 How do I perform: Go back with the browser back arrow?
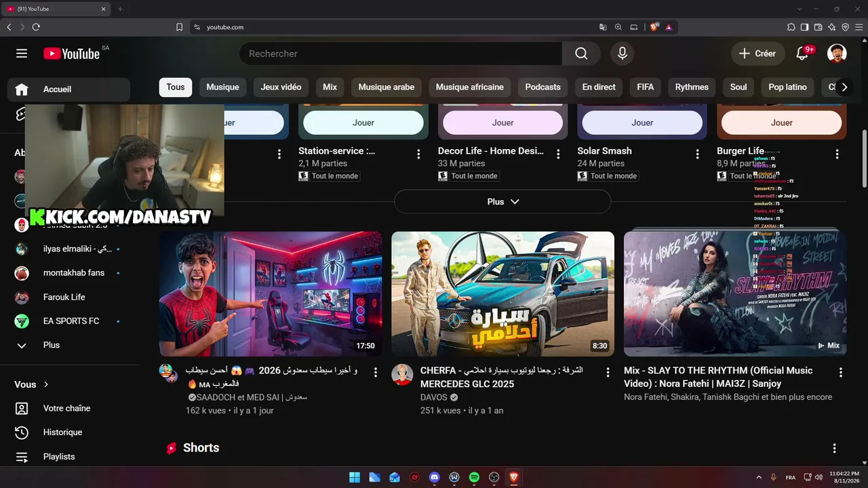tap(9, 27)
